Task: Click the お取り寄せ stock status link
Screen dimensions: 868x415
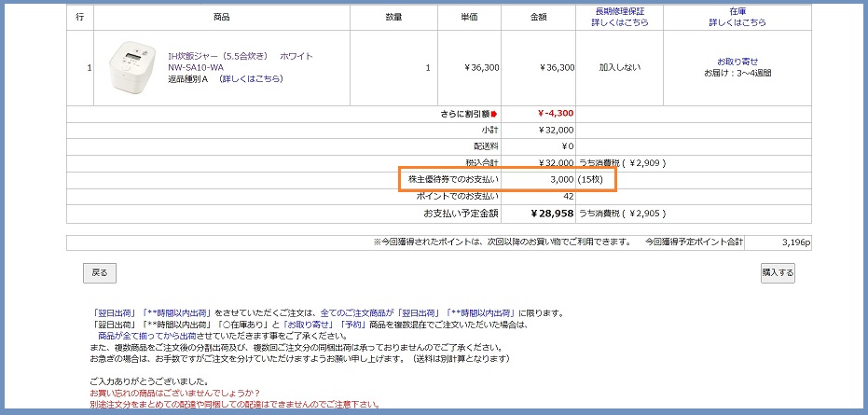Action: point(737,62)
